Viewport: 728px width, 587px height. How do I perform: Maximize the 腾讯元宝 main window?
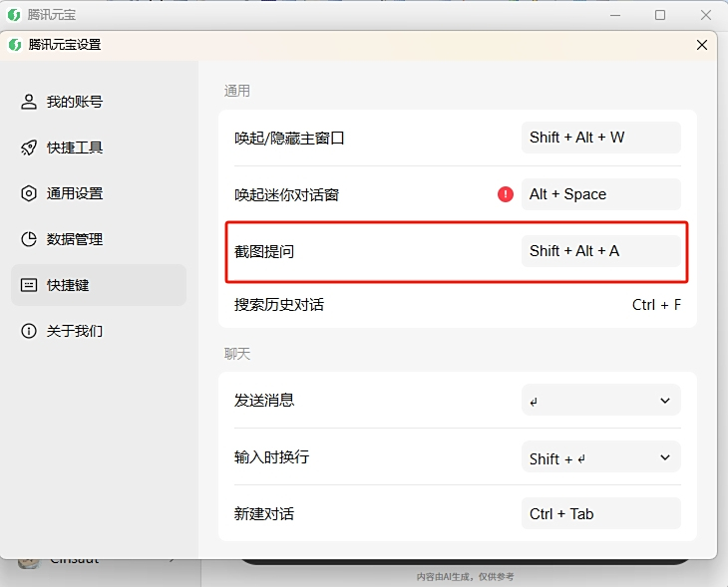[x=660, y=15]
